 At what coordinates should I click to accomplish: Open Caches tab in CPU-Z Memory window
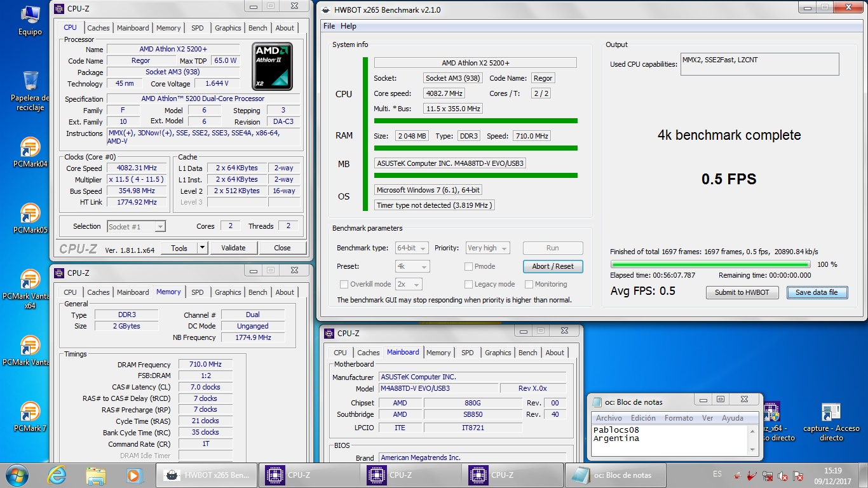98,292
